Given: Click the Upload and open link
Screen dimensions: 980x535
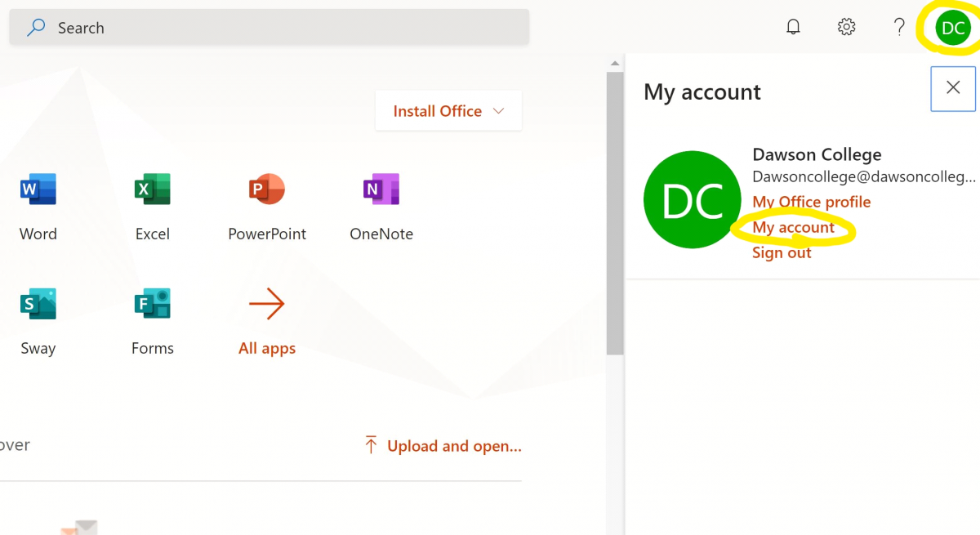Looking at the screenshot, I should tap(443, 446).
